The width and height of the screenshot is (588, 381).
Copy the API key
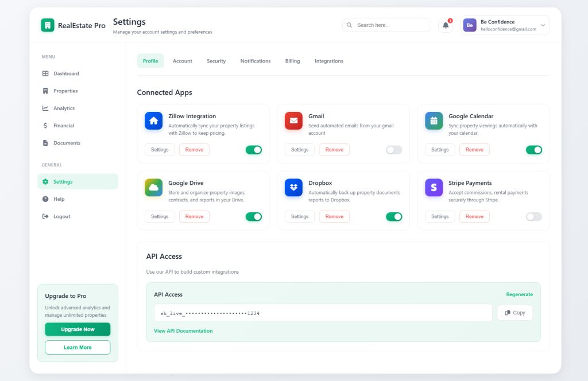[515, 313]
